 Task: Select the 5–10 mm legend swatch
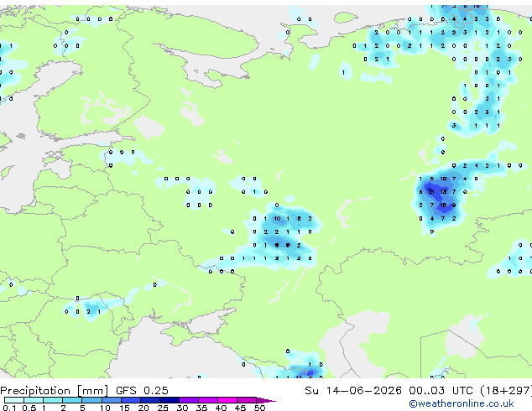click(91, 400)
